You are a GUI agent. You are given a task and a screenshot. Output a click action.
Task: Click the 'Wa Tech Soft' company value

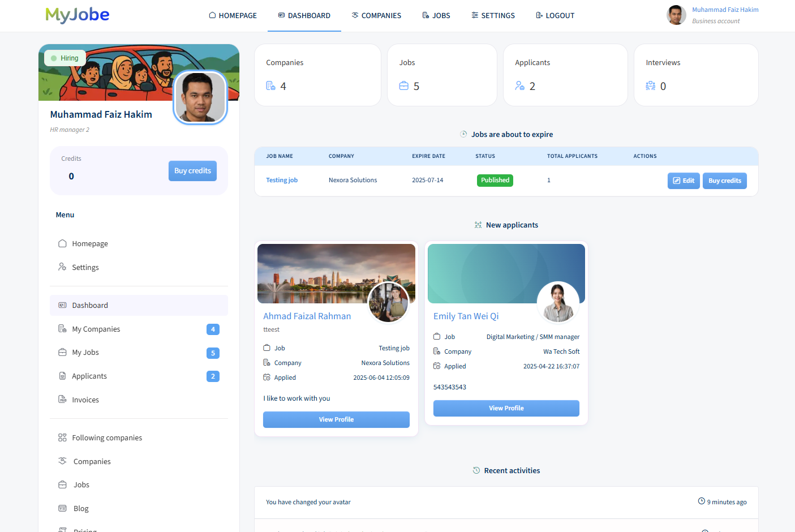tap(561, 351)
